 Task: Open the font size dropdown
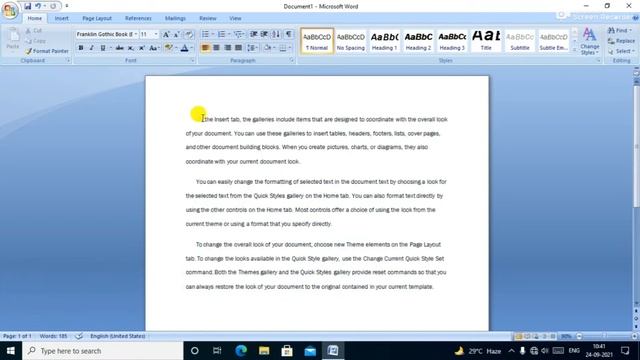pos(156,34)
